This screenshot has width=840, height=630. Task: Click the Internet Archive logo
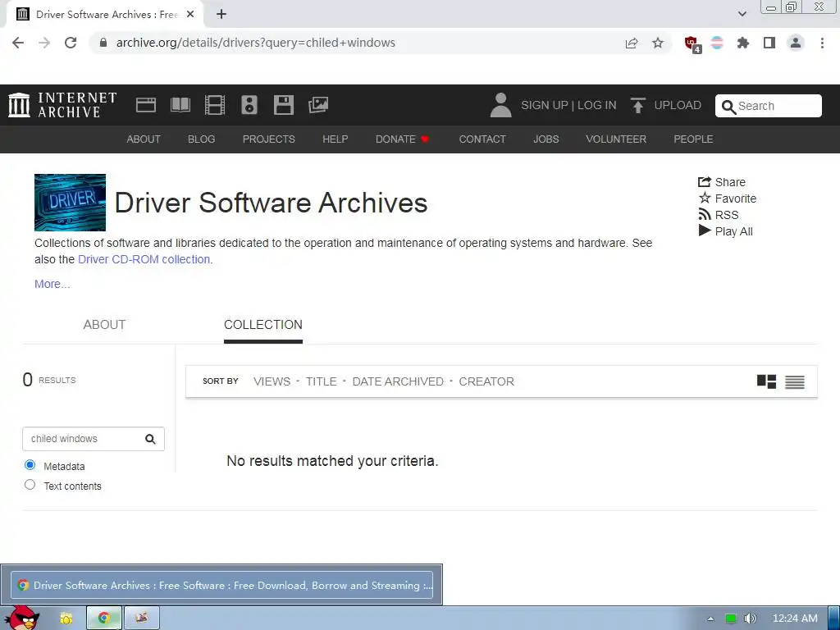(x=62, y=105)
